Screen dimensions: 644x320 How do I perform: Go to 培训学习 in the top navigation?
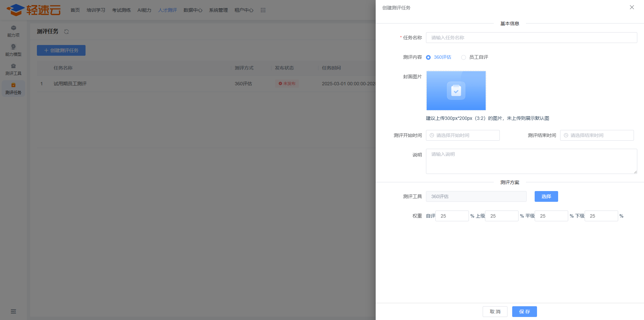[x=96, y=10]
